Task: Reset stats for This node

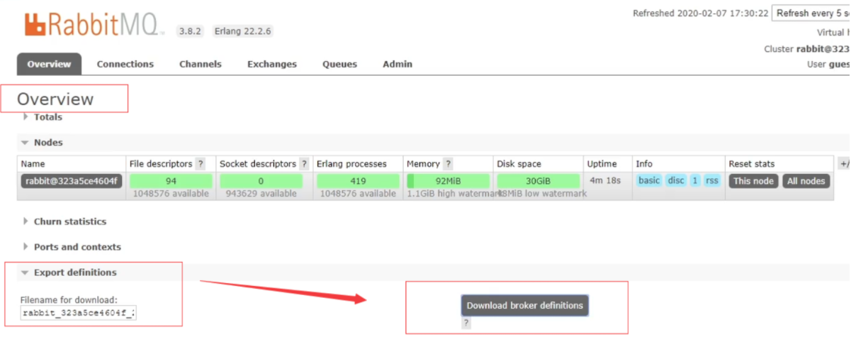Action: (x=753, y=181)
